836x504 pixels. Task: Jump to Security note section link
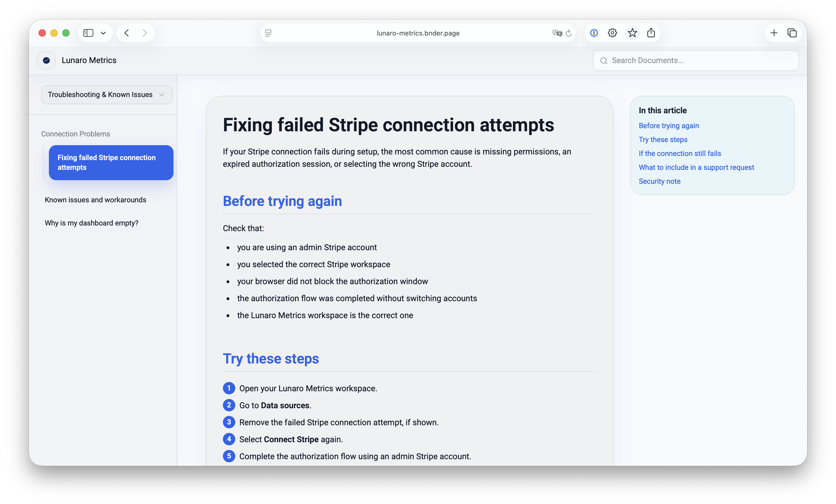click(x=660, y=181)
